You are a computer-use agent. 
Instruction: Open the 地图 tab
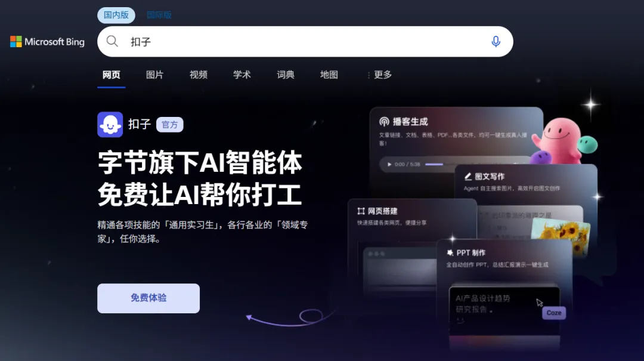[x=329, y=75]
